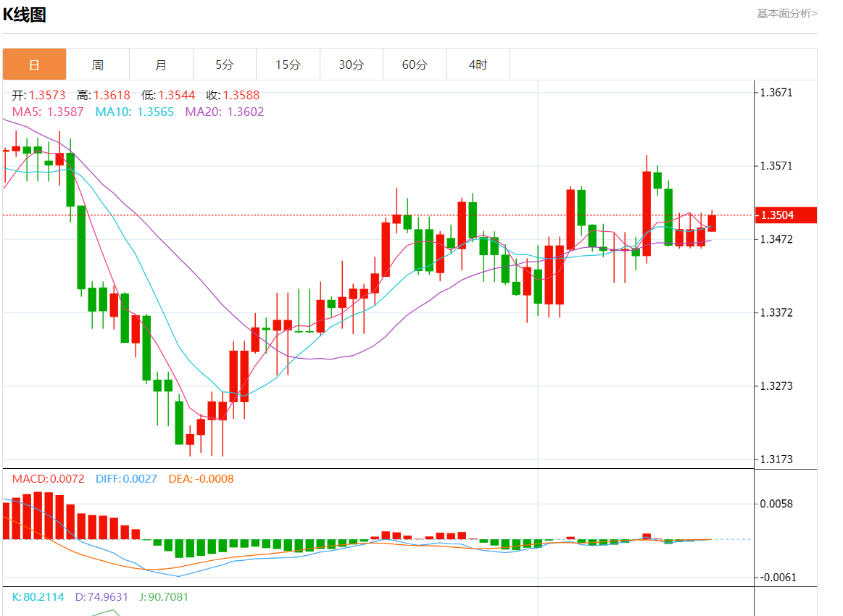
Task: Show the 30分 interval chart
Action: [351, 64]
